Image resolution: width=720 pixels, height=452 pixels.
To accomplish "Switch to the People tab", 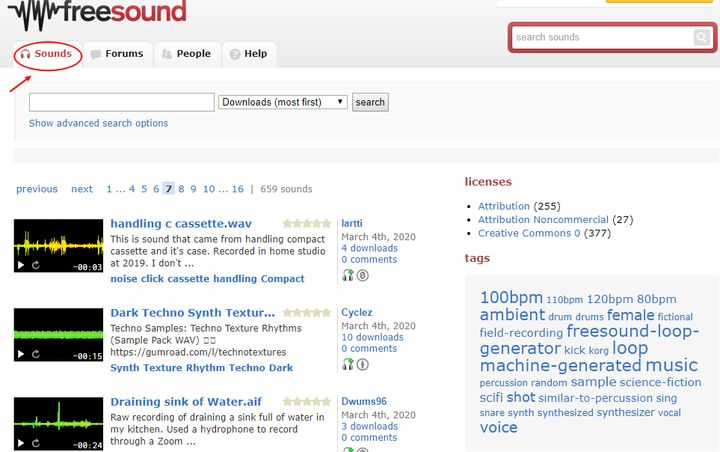I will 186,54.
